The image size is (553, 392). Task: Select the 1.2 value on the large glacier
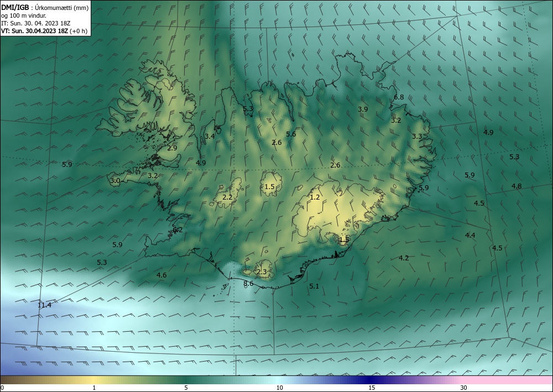315,197
